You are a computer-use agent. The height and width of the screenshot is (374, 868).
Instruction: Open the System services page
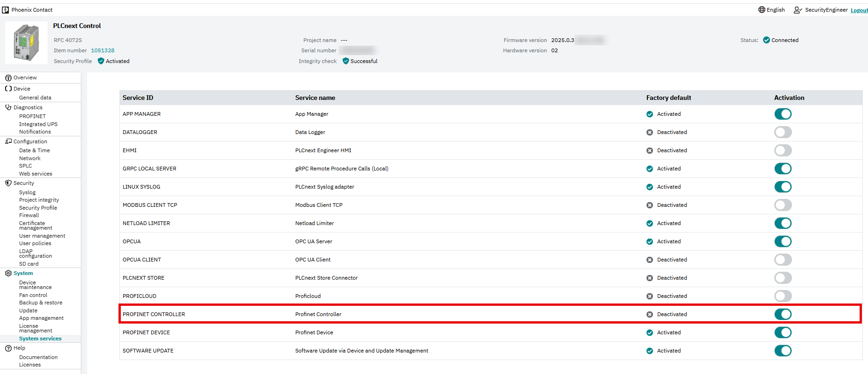[x=40, y=339]
